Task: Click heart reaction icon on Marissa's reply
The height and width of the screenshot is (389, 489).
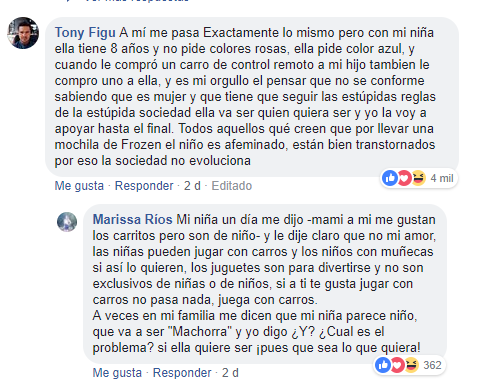Action: [397, 365]
